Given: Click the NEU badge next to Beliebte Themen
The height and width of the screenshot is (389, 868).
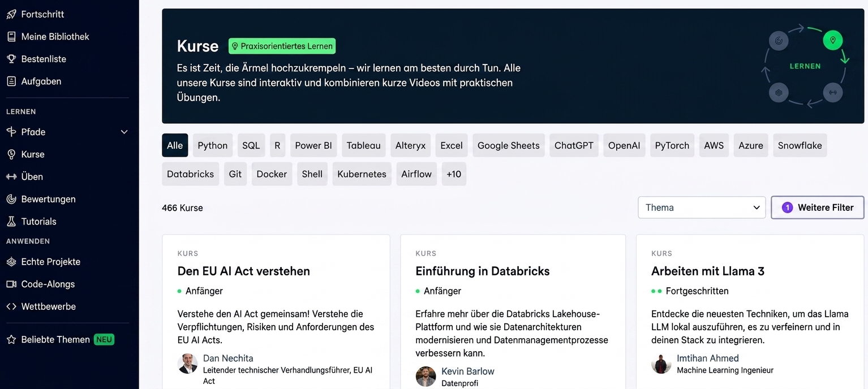Looking at the screenshot, I should tap(104, 339).
